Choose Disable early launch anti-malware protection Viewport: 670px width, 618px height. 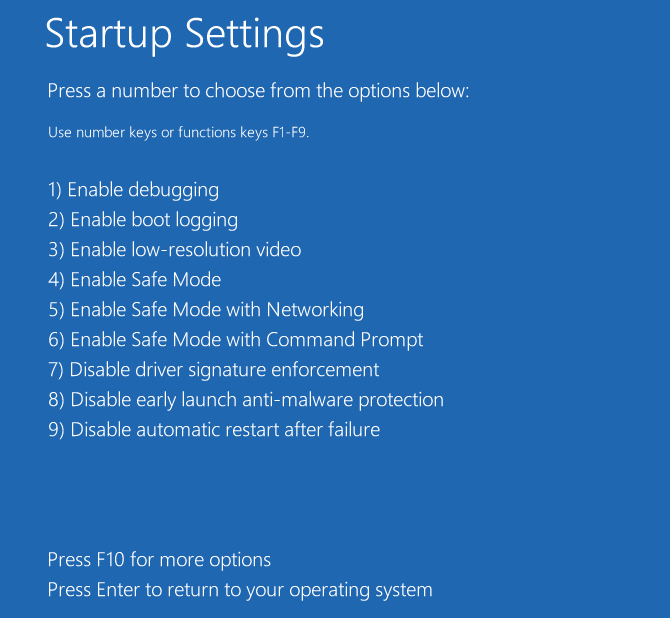[245, 400]
